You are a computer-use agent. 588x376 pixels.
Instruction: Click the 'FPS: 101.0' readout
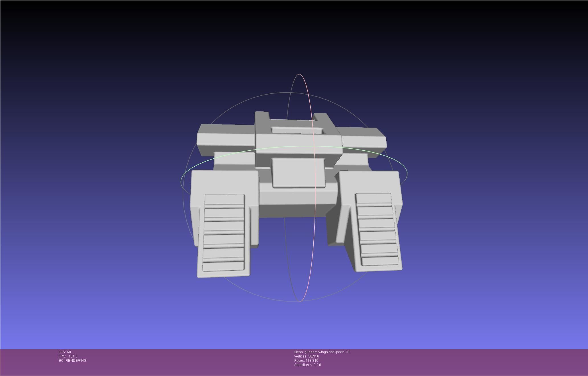click(x=68, y=356)
